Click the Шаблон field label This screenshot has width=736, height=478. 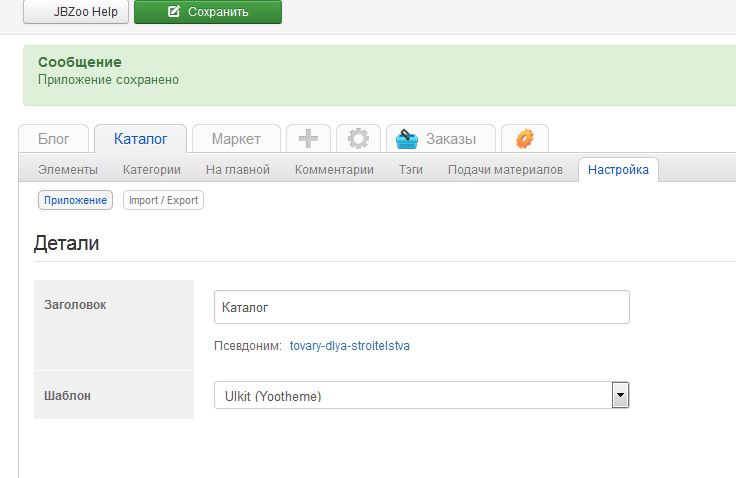coord(67,396)
